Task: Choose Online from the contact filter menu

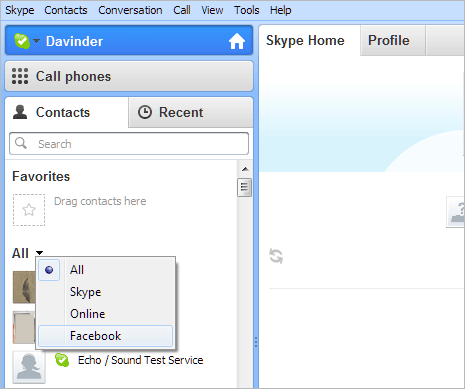Action: 105,314
